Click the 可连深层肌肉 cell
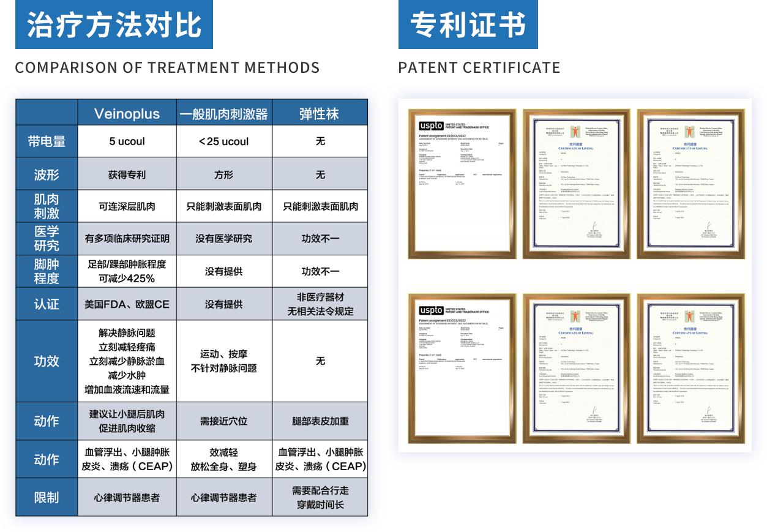Image resolution: width=767 pixels, height=532 pixels. pos(127,206)
